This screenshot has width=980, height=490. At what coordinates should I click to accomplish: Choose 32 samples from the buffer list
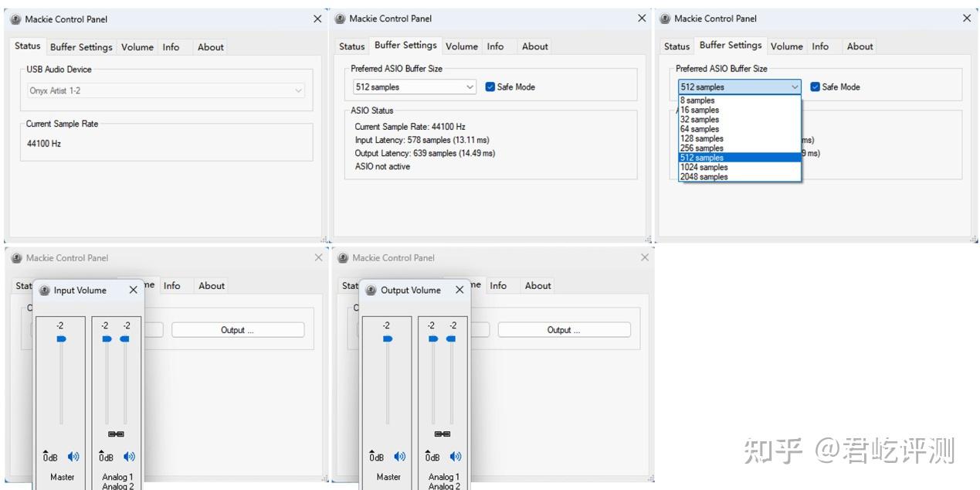pos(740,120)
